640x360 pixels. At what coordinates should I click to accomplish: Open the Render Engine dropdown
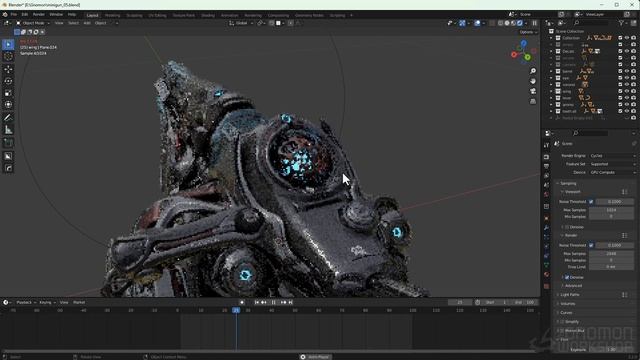(x=613, y=156)
